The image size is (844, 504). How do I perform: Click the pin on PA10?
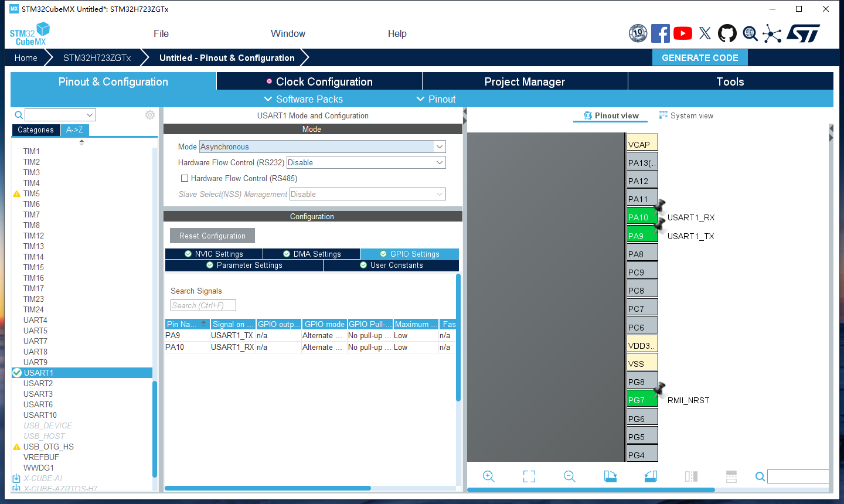659,206
